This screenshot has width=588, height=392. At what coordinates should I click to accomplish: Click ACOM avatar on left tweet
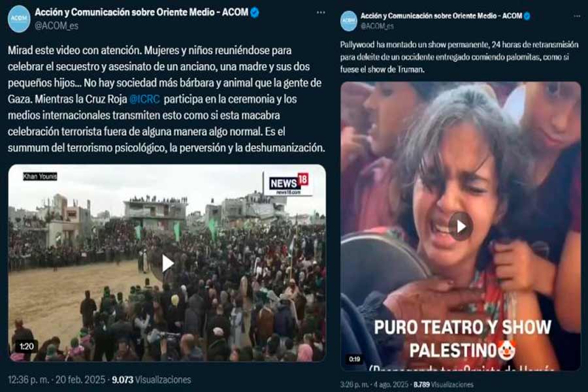pos(19,18)
